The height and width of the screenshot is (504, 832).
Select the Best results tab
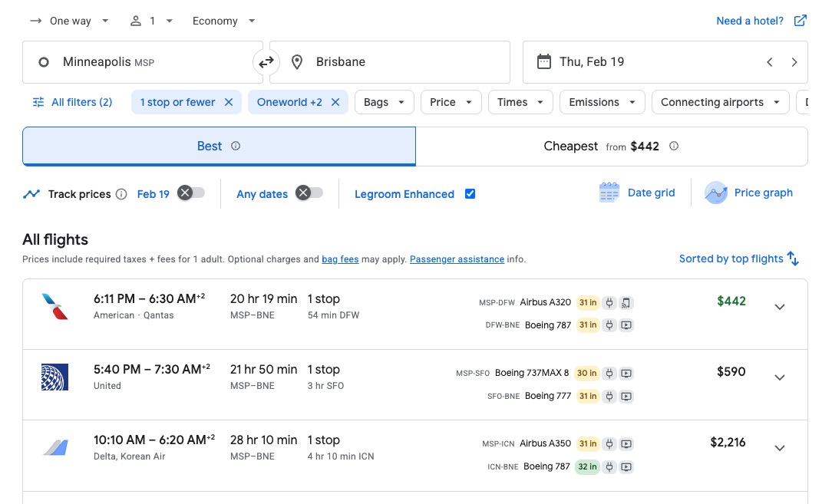(x=218, y=146)
